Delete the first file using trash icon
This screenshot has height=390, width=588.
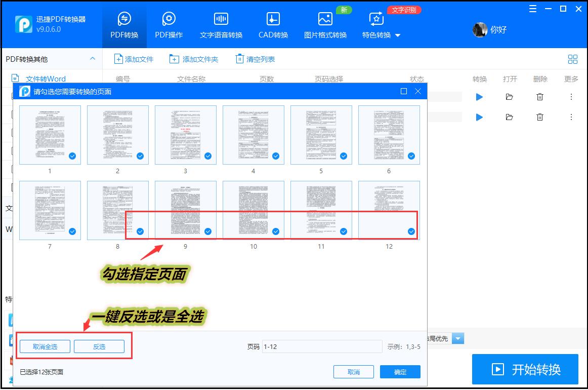point(540,97)
